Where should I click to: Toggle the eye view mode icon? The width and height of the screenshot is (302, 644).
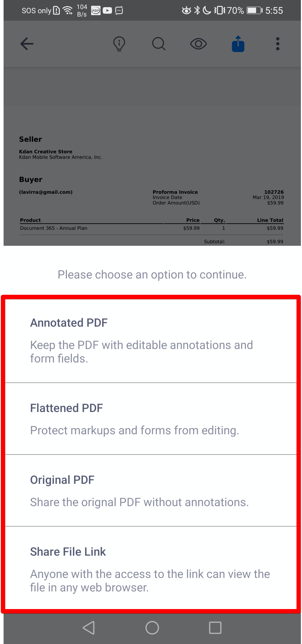(x=198, y=44)
